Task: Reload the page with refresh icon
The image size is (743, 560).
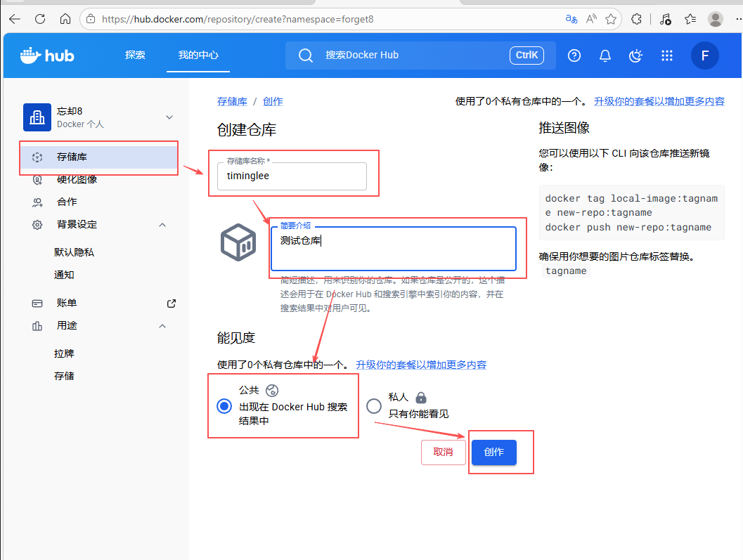Action: (x=40, y=19)
